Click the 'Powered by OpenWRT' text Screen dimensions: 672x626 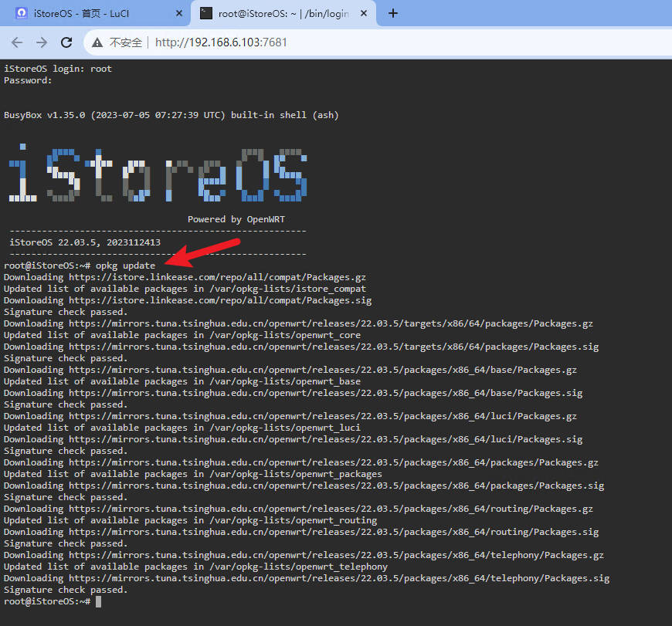[x=236, y=219]
